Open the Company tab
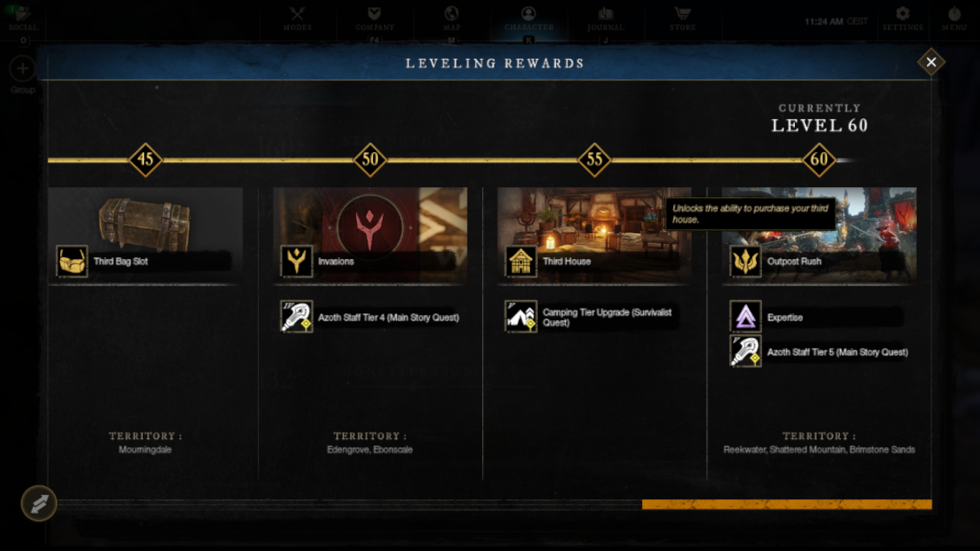This screenshot has width=980, height=551. pos(374,19)
